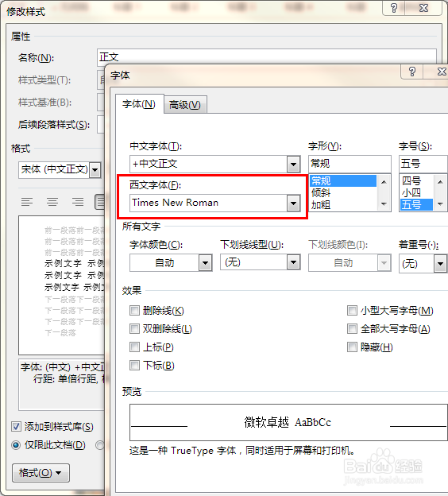Enable the 小型大写字母(M) checkbox
Viewport: 448px width, 496px height.
(x=352, y=311)
